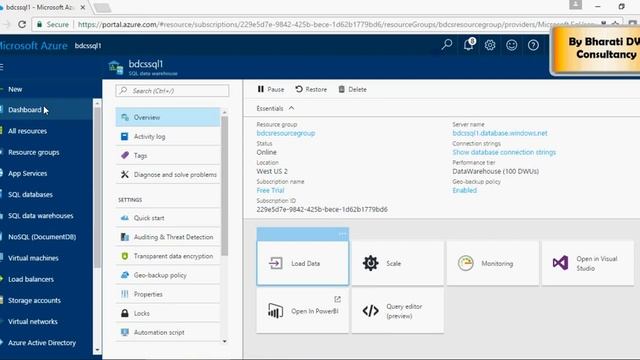Open the help question mark icon

533,45
